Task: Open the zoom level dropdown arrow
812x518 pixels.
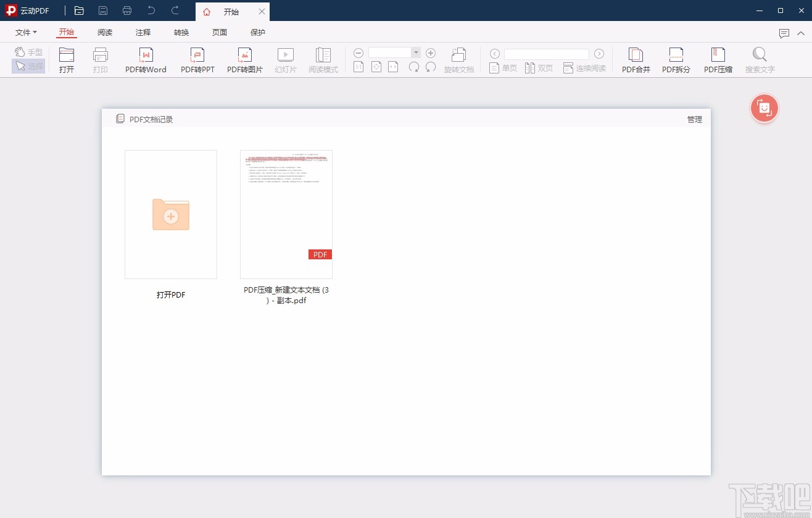Action: pyautogui.click(x=416, y=53)
